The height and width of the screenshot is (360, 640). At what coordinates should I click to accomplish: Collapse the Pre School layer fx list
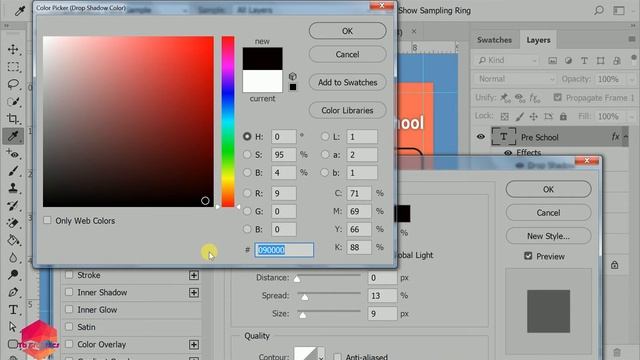pos(626,137)
